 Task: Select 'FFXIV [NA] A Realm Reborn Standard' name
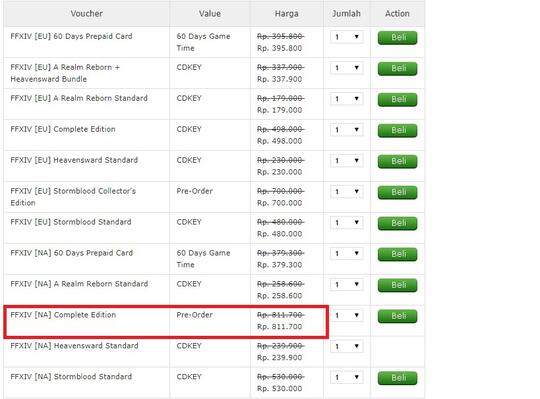[79, 284]
